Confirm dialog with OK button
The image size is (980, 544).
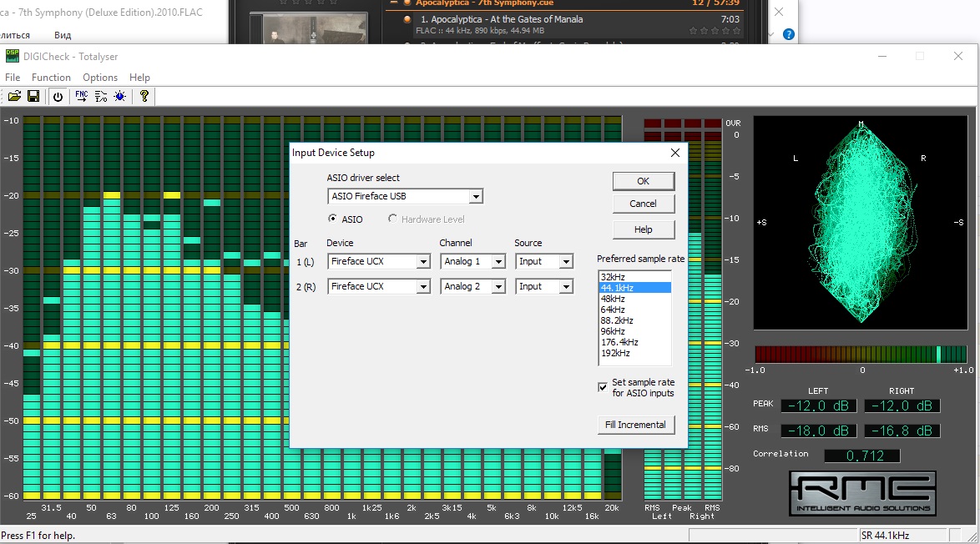(x=643, y=181)
